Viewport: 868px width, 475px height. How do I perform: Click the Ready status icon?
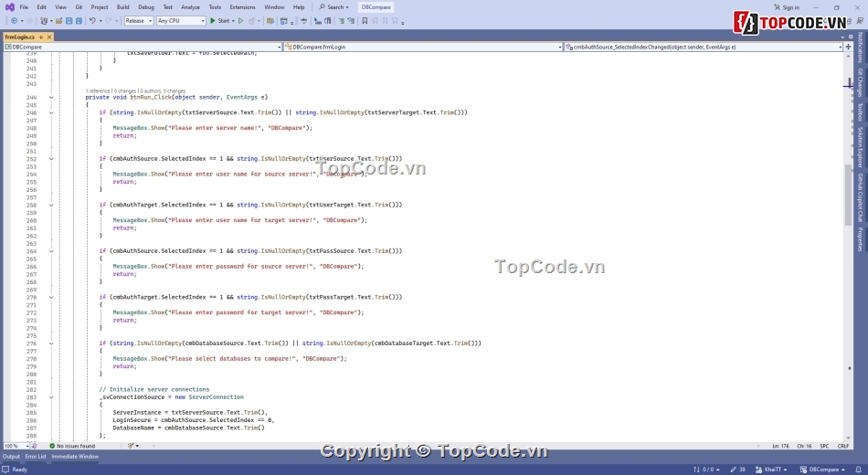pos(6,470)
